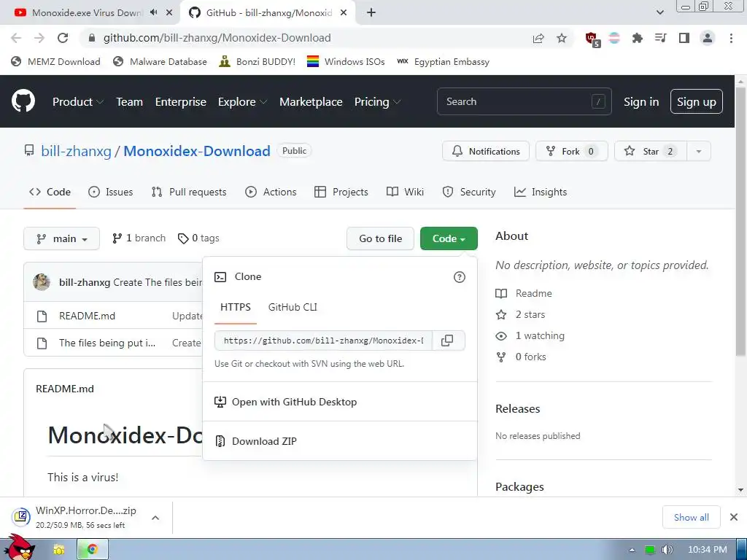Viewport: 747px width, 560px height.
Task: Open the Actions tab
Action: click(271, 192)
